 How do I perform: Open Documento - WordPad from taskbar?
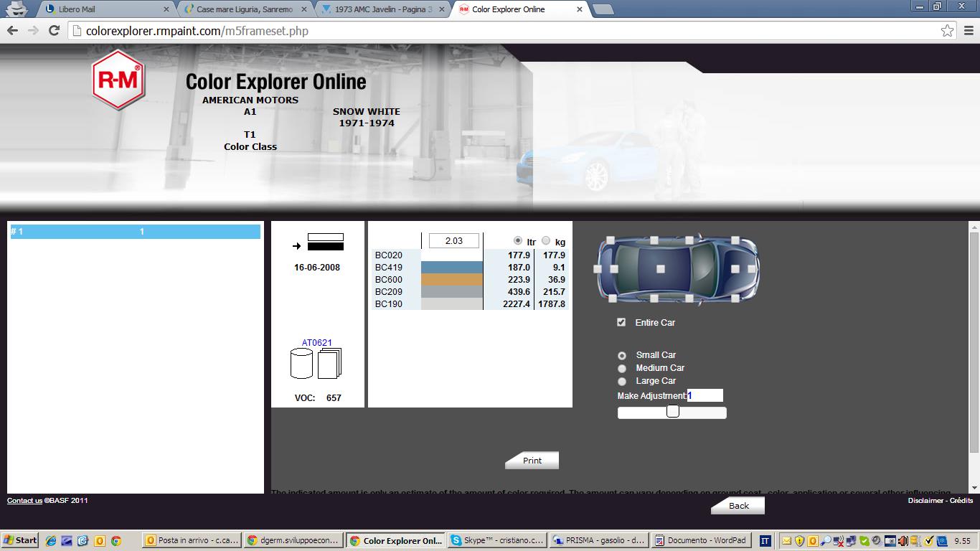point(700,541)
